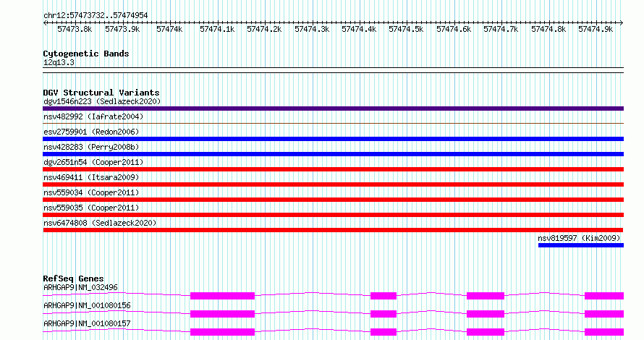Click the dgv1546n223 (Sedlazeck2020) label
This screenshot has height=340, width=644.
(102, 102)
